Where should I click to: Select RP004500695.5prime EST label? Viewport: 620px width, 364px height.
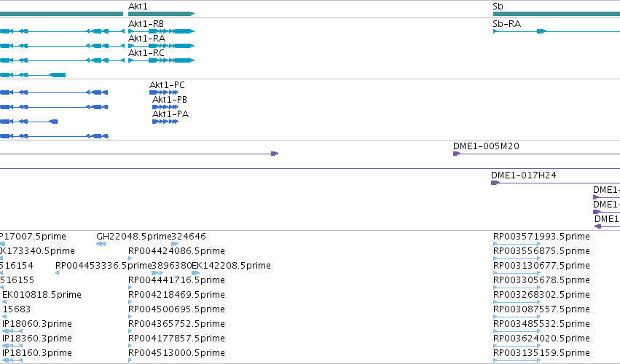click(176, 309)
